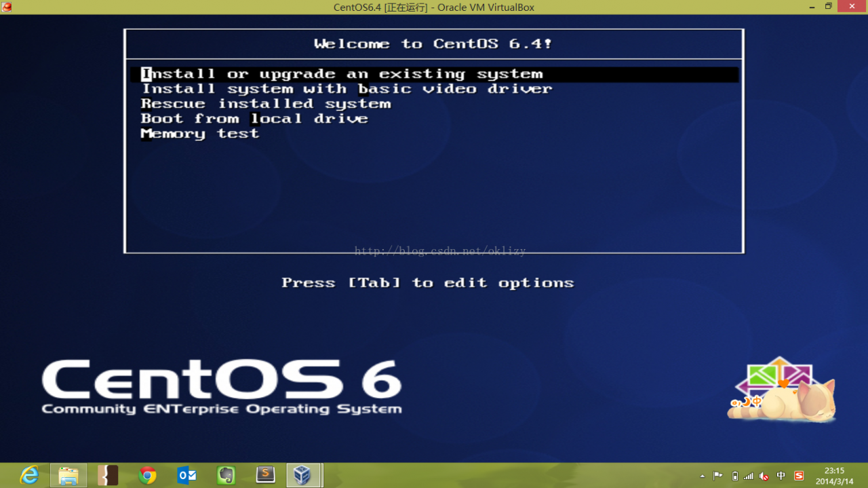This screenshot has height=488, width=868.
Task: Choose 'Boot from local drive' option
Action: click(254, 119)
